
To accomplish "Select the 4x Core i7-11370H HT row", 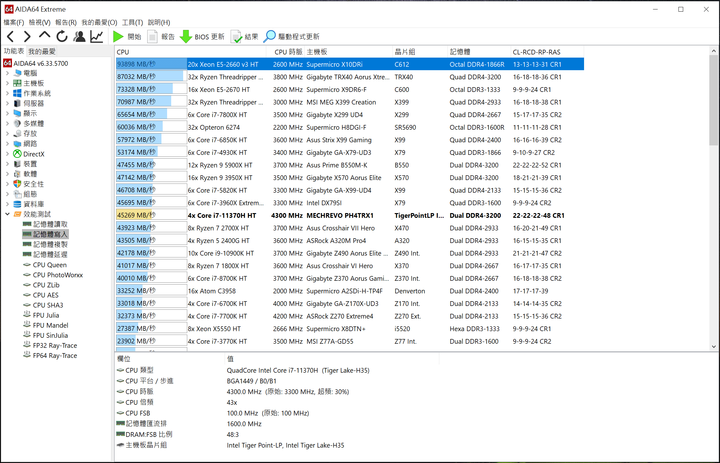I will click(349, 215).
